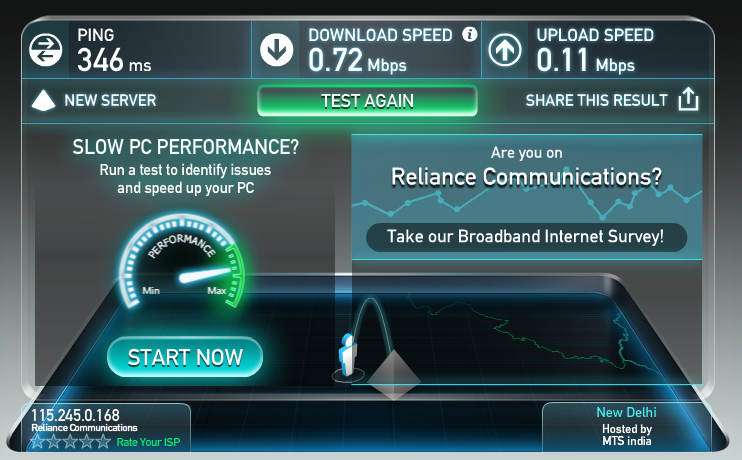Viewport: 742px width, 460px height.
Task: Click the IP address 115.245.0.168
Action: coord(75,415)
